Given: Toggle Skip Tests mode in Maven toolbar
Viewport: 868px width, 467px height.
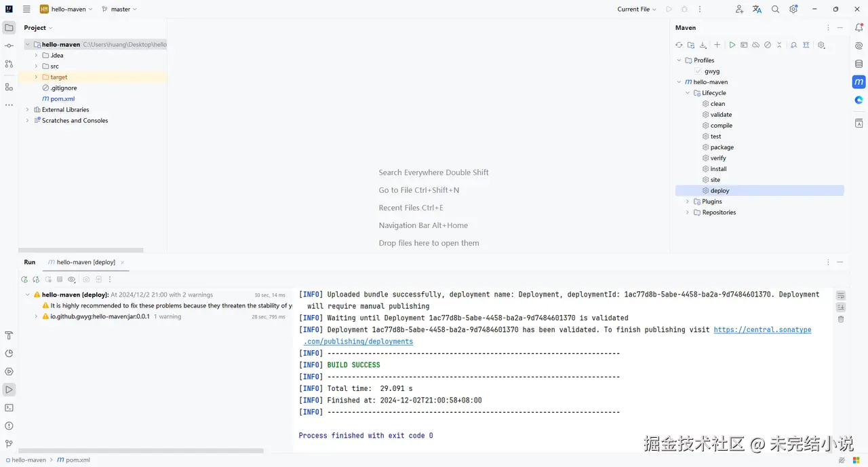Looking at the screenshot, I should (768, 45).
